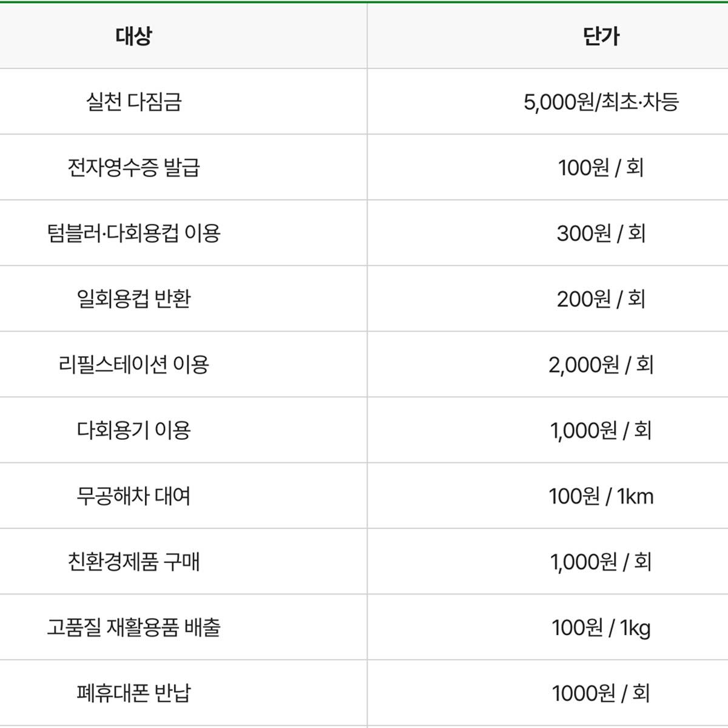Select the 친환경제품 구매 row label
The image size is (728, 728).
[x=133, y=561]
